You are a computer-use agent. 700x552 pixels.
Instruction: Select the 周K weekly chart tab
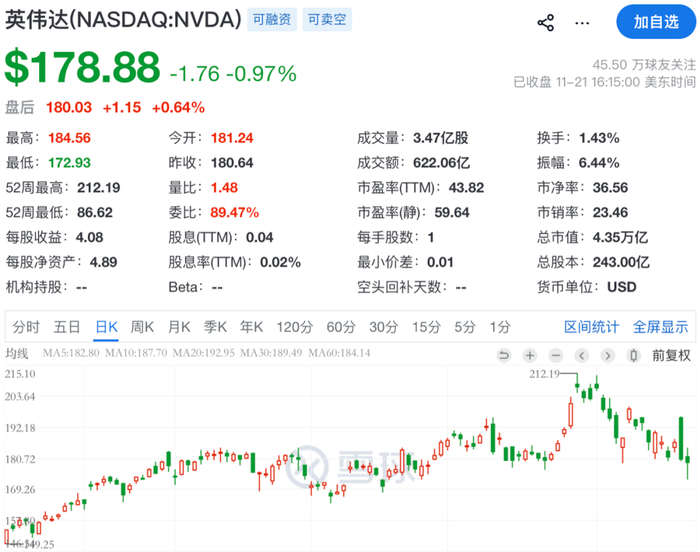pyautogui.click(x=142, y=327)
